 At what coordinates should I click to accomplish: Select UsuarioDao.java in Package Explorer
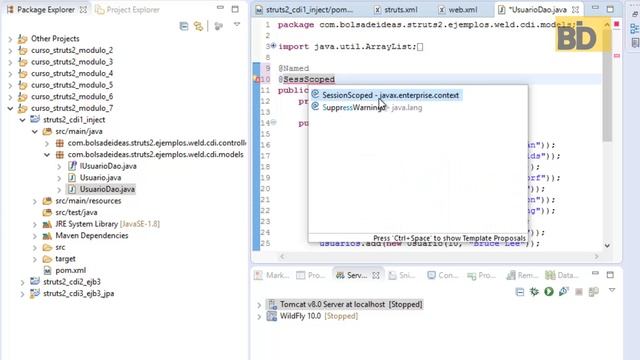pyautogui.click(x=107, y=189)
